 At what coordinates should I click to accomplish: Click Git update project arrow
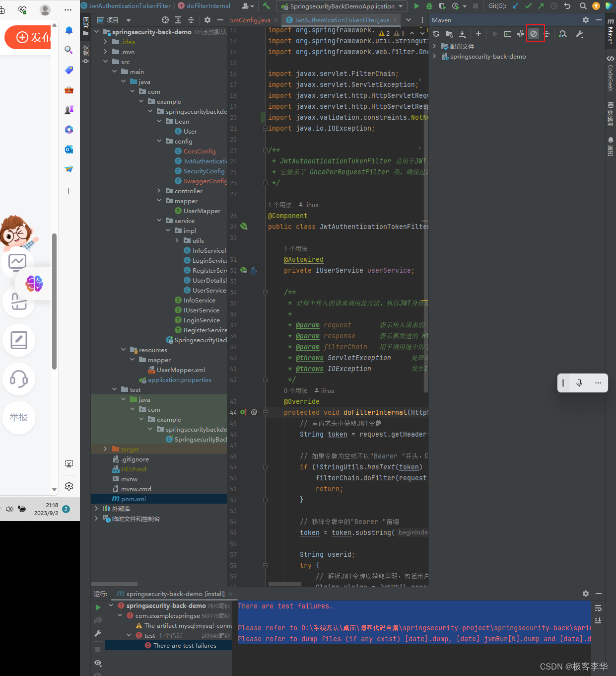click(515, 6)
